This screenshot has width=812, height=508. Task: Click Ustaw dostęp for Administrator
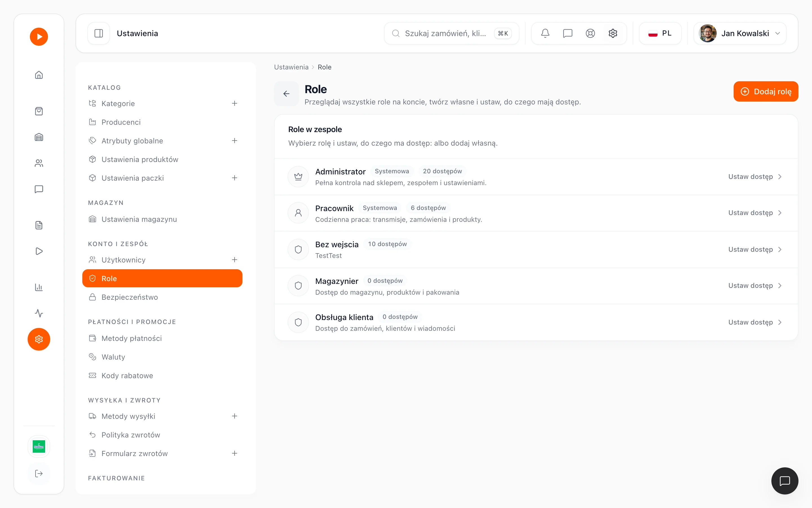[x=755, y=177]
